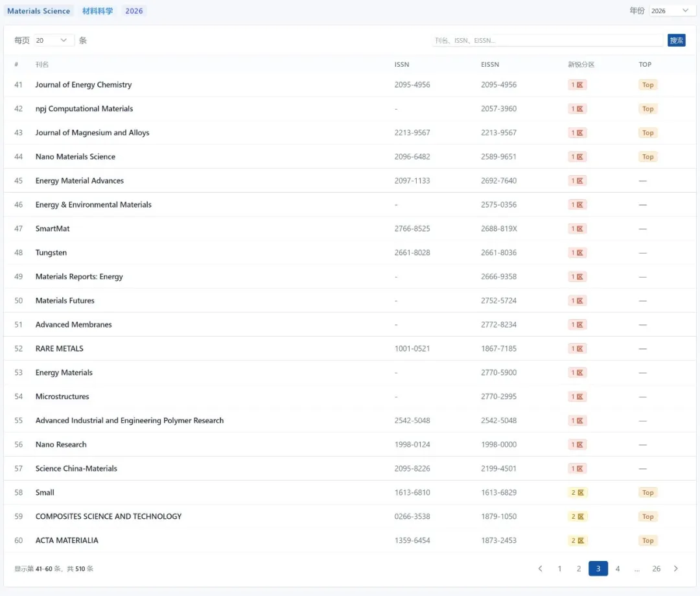This screenshot has width=700, height=596.
Task: Go to page 4 in pagination
Action: pyautogui.click(x=617, y=569)
